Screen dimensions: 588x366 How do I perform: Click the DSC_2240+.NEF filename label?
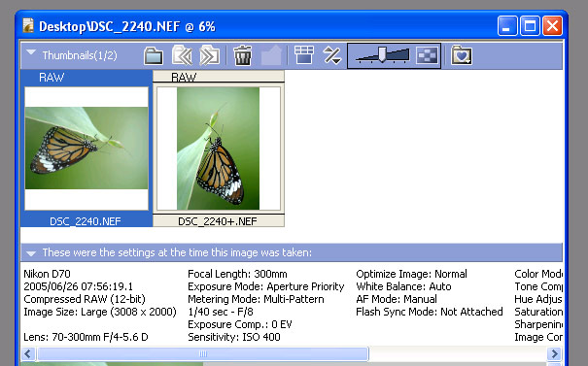pos(218,221)
